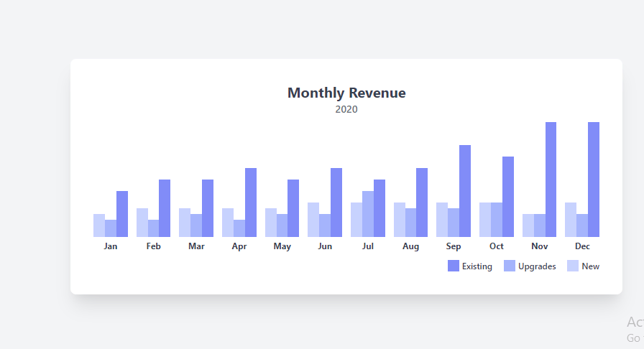Click the Existing bar for Oct
This screenshot has height=349, width=644.
point(508,197)
